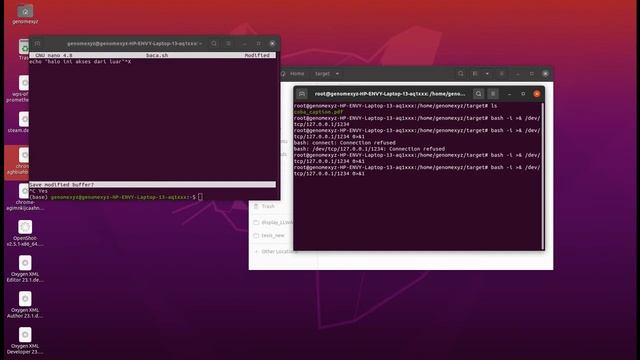Click search icon in root terminal titlebar
The width and height of the screenshot is (640, 360).
click(x=478, y=94)
